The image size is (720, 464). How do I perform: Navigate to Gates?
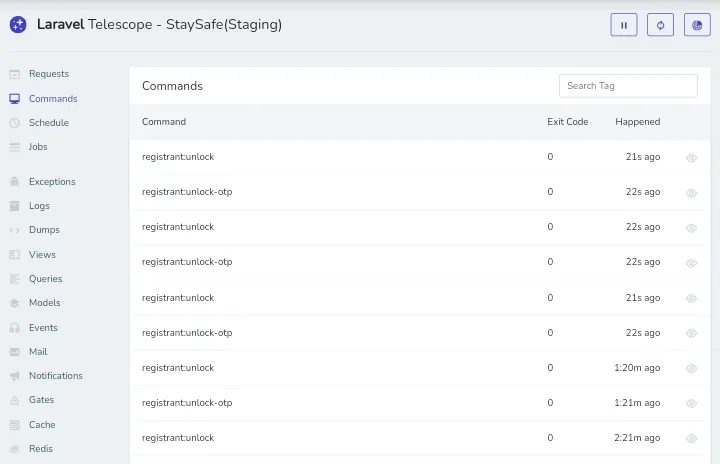click(x=41, y=400)
